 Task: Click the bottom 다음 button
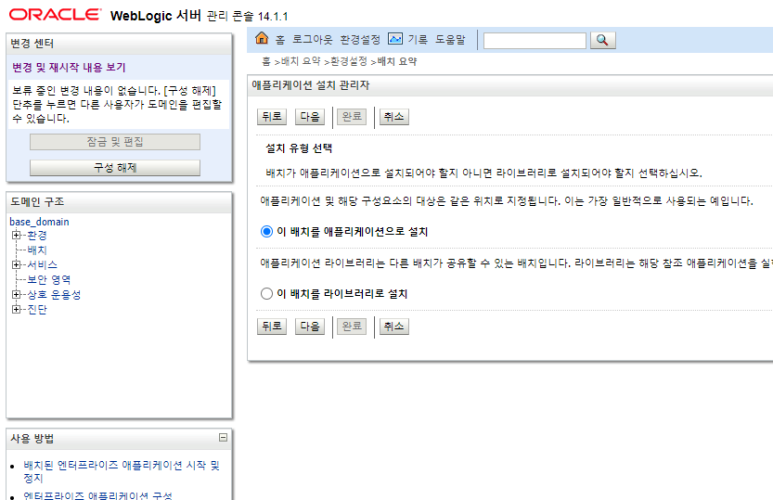click(310, 326)
